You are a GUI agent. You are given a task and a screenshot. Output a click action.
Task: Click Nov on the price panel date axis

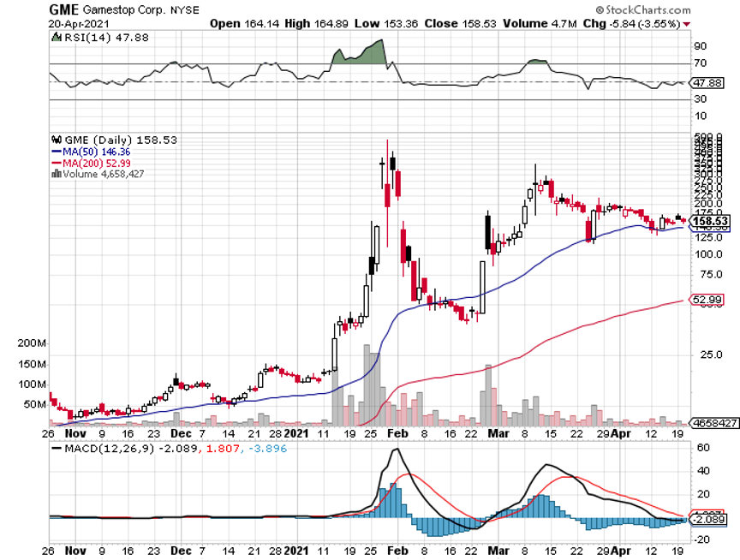coord(75,433)
